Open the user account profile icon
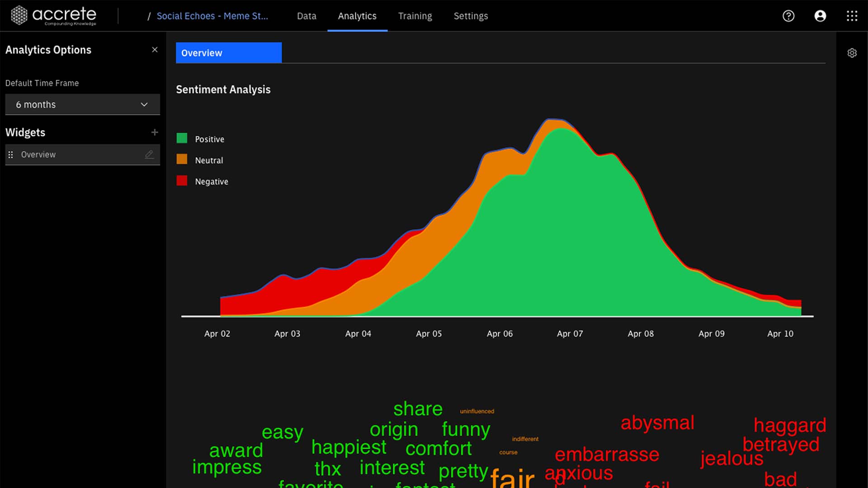Screen dimensions: 868x488 coord(820,16)
